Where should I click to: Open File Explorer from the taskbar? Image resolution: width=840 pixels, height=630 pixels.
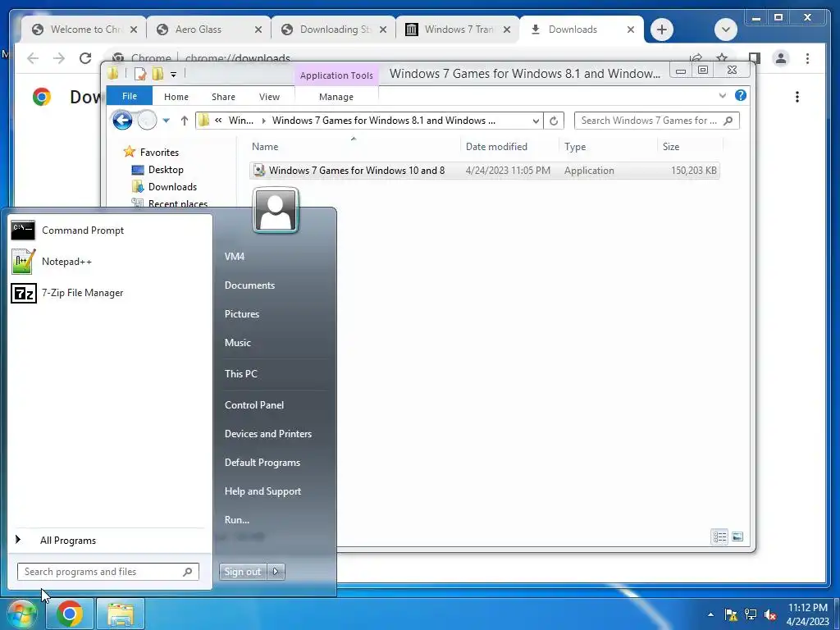coord(121,614)
